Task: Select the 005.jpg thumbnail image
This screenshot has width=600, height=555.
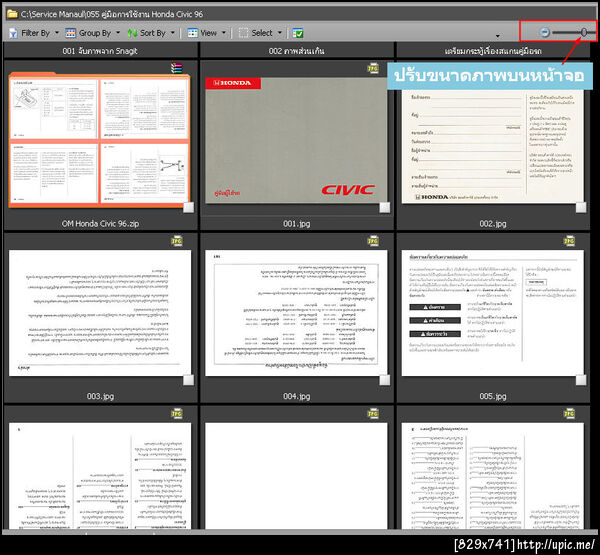Action: pos(493,313)
